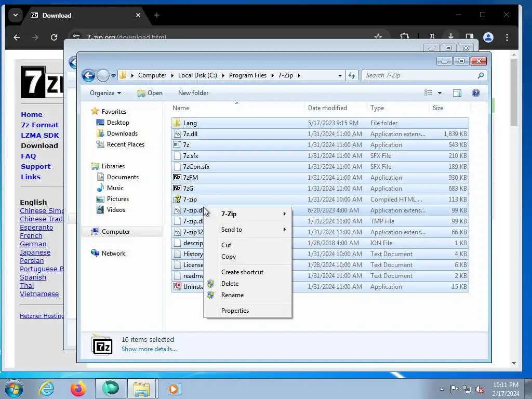This screenshot has width=532, height=399.
Task: Expand the view options dropdown arrow
Action: 440,93
